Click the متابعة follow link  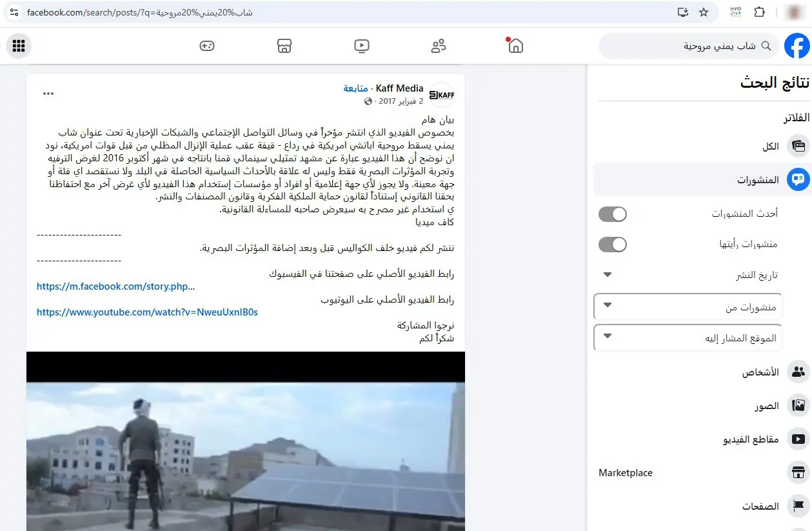[x=355, y=88]
